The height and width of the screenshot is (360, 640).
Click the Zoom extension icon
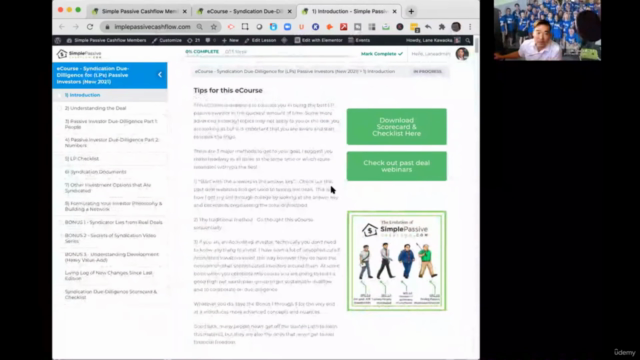[x=287, y=27]
